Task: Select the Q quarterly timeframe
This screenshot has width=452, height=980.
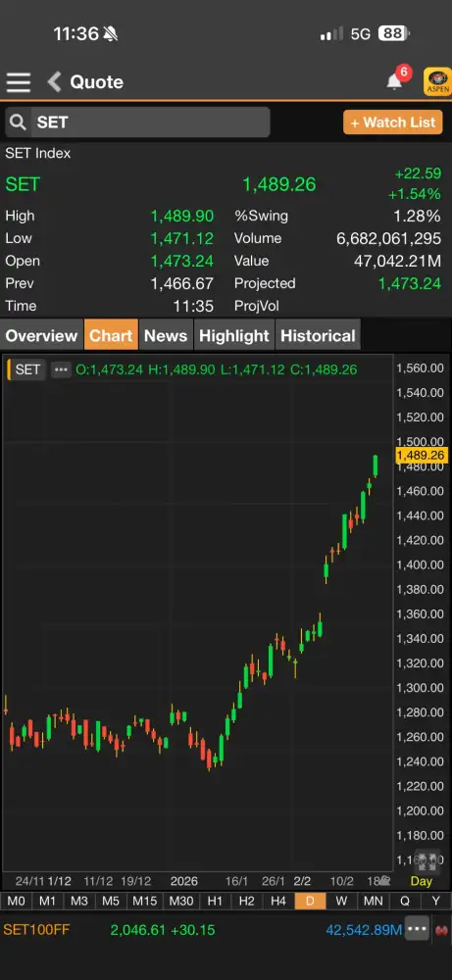Action: point(405,901)
